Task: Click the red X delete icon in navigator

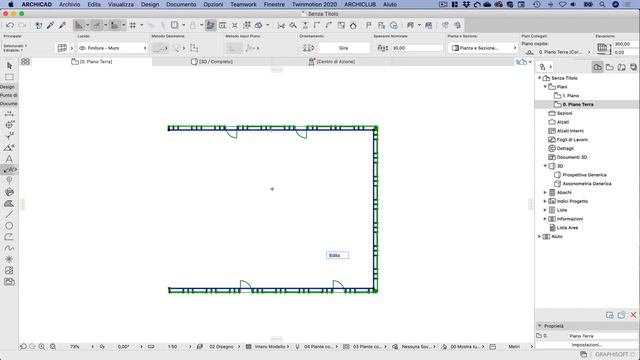Action: tap(633, 315)
